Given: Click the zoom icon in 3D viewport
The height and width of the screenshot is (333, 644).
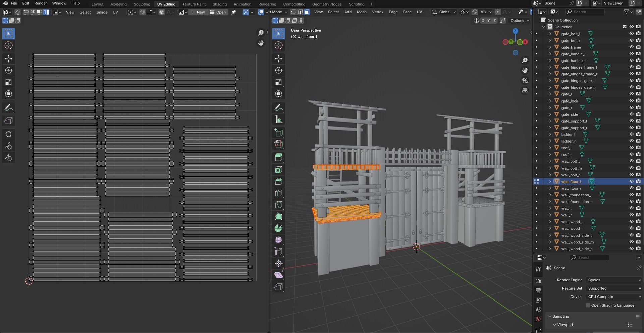Looking at the screenshot, I should tap(525, 60).
